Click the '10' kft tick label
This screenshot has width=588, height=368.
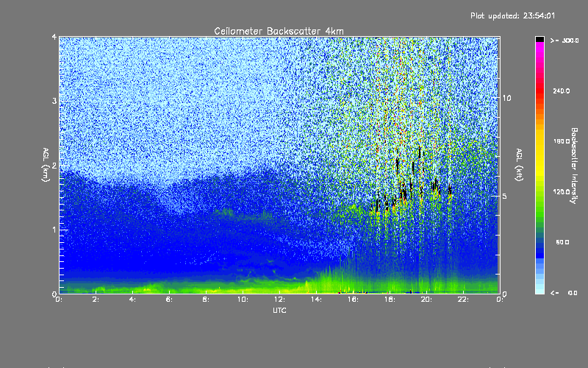tap(506, 98)
